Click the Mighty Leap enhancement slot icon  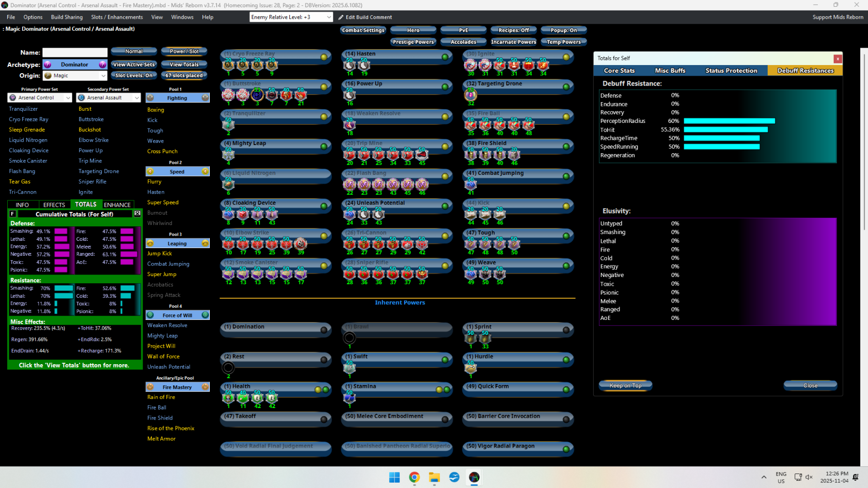point(228,155)
